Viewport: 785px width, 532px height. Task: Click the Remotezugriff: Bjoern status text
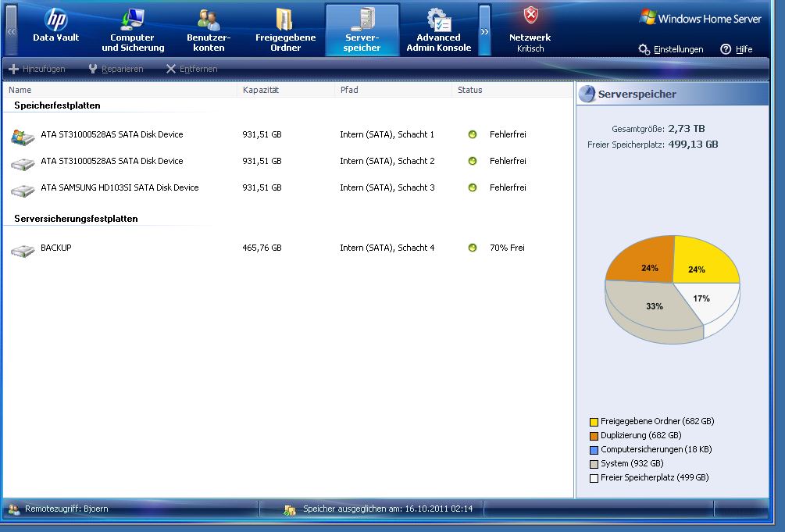click(x=66, y=509)
